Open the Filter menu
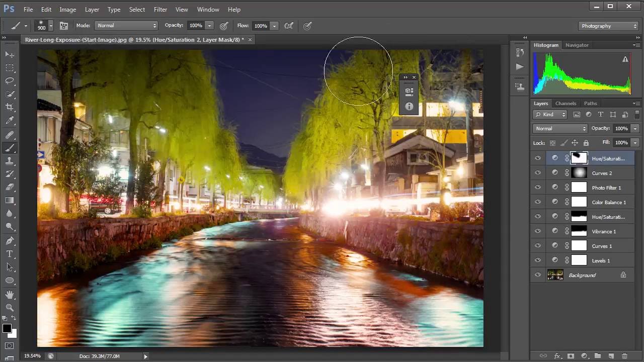 point(160,9)
